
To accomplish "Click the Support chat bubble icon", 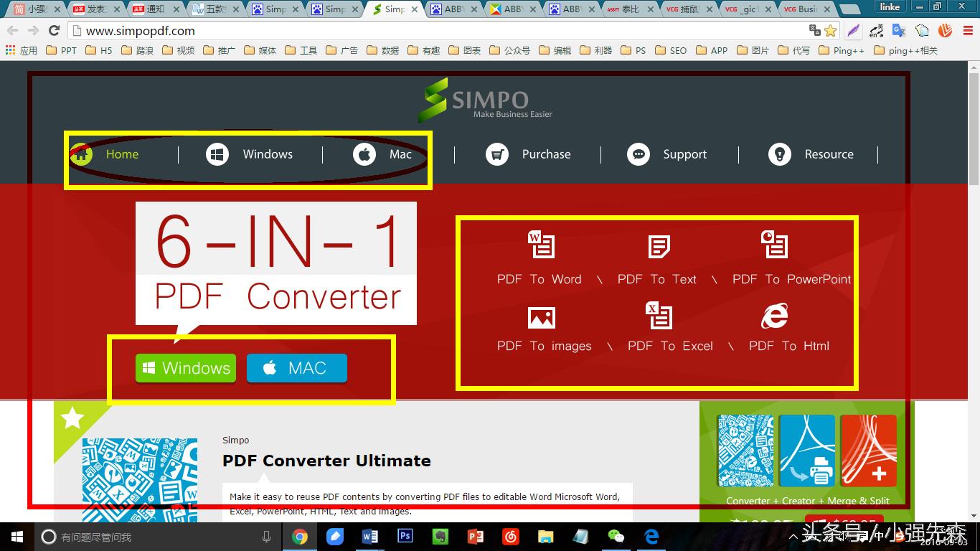I will click(x=638, y=154).
